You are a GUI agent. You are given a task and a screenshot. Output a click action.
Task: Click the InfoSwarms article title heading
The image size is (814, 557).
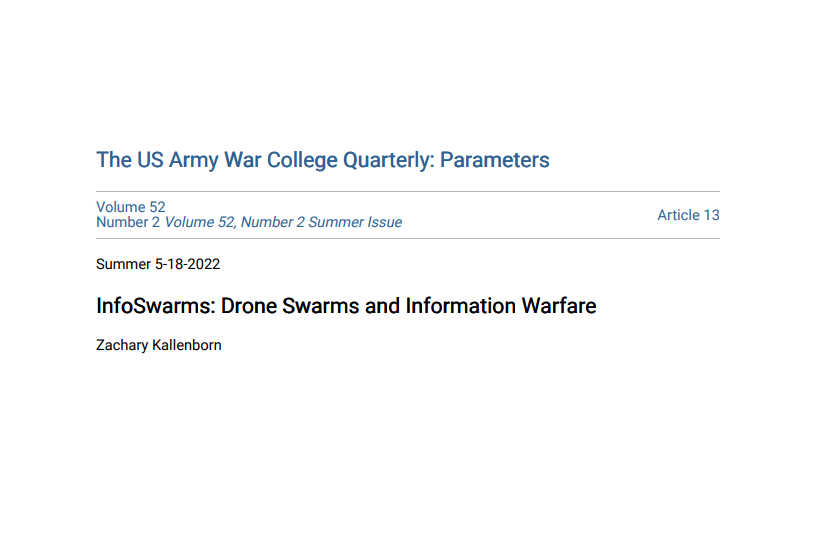click(346, 306)
